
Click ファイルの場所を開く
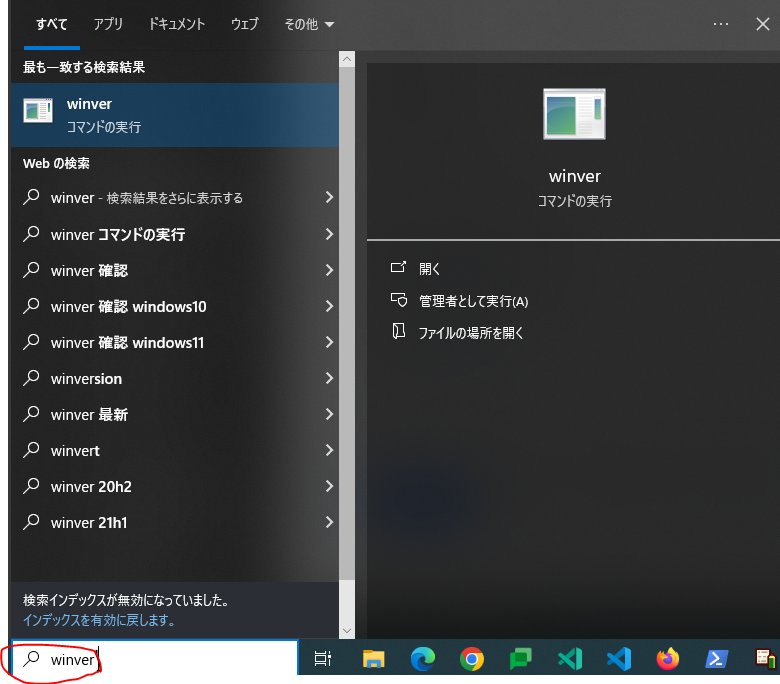(x=471, y=333)
